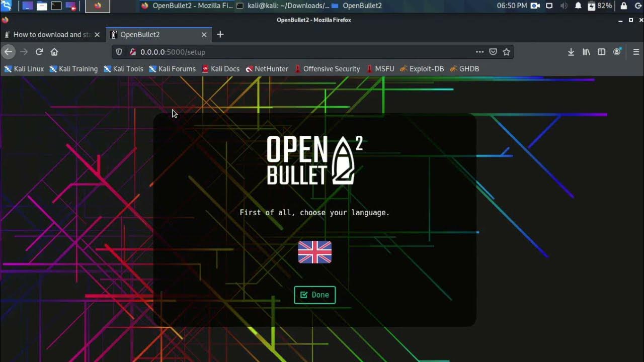Click the display tray icon

pyautogui.click(x=549, y=6)
